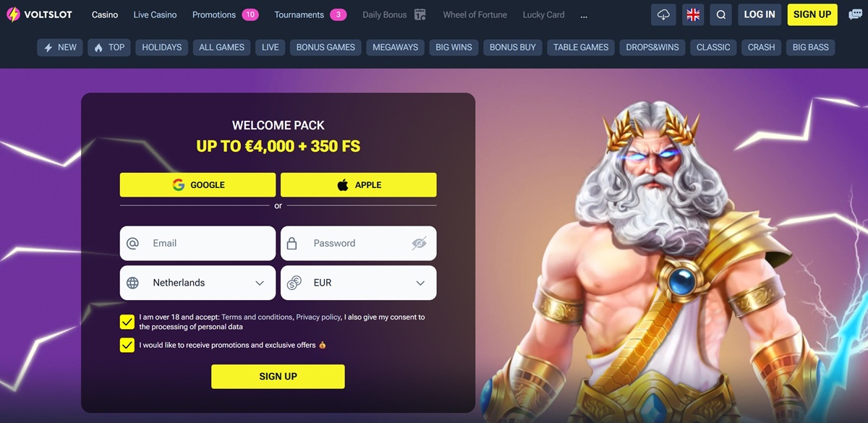The width and height of the screenshot is (868, 423).
Task: Sign up with Google button
Action: click(x=197, y=185)
